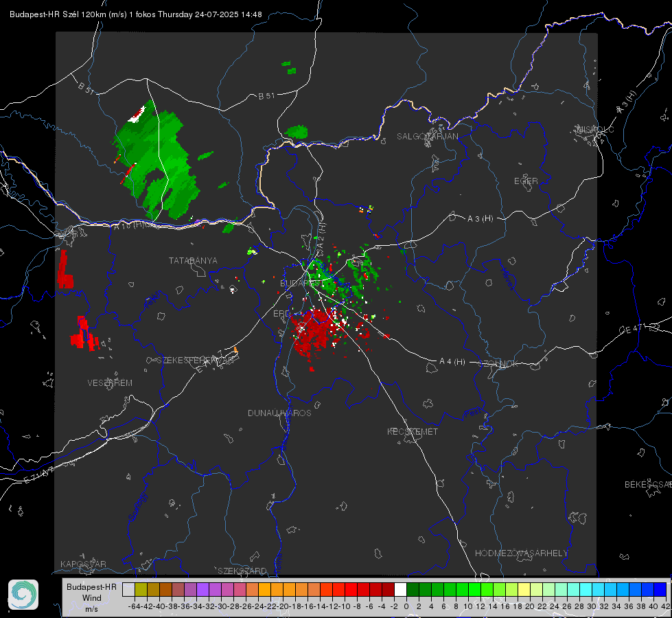This screenshot has height=618, width=672.
Task: Click the legend value label 10
Action: click(x=468, y=606)
